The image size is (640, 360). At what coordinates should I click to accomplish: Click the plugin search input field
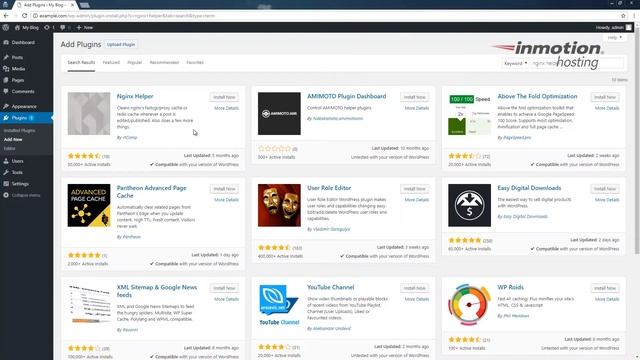577,63
